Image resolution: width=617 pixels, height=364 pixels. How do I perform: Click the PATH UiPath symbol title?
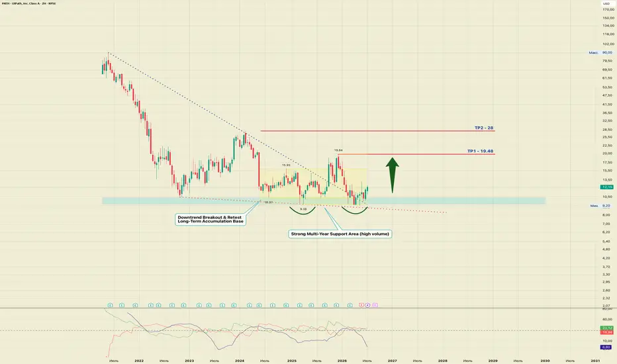coord(28,3)
